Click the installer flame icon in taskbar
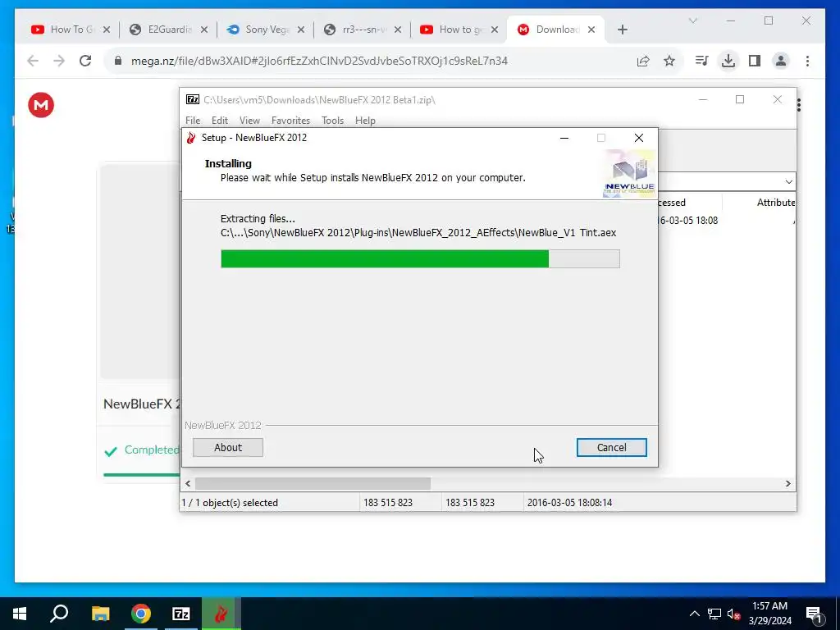This screenshot has width=840, height=630. tap(221, 614)
